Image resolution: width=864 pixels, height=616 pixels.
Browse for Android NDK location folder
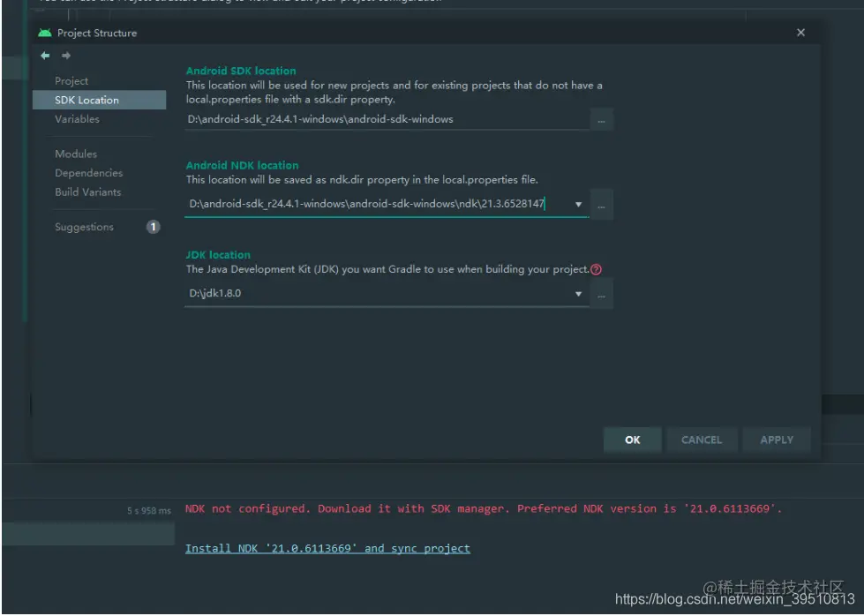601,205
